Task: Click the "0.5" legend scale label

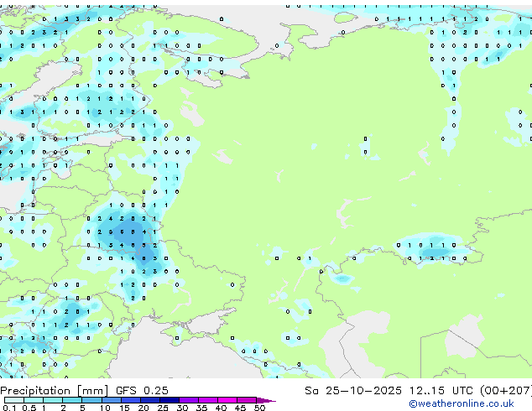Action: click(29, 408)
